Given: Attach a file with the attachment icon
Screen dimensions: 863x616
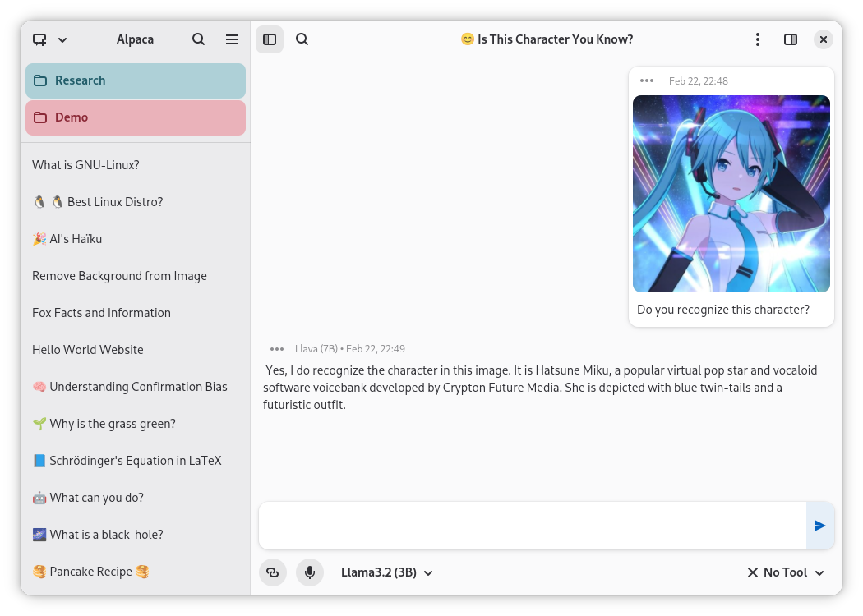Looking at the screenshot, I should point(273,572).
